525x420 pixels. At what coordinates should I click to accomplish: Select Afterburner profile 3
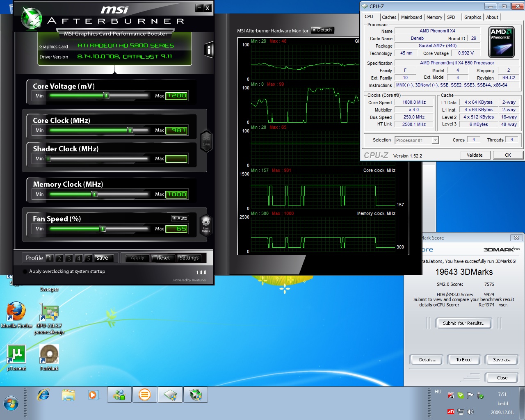69,258
